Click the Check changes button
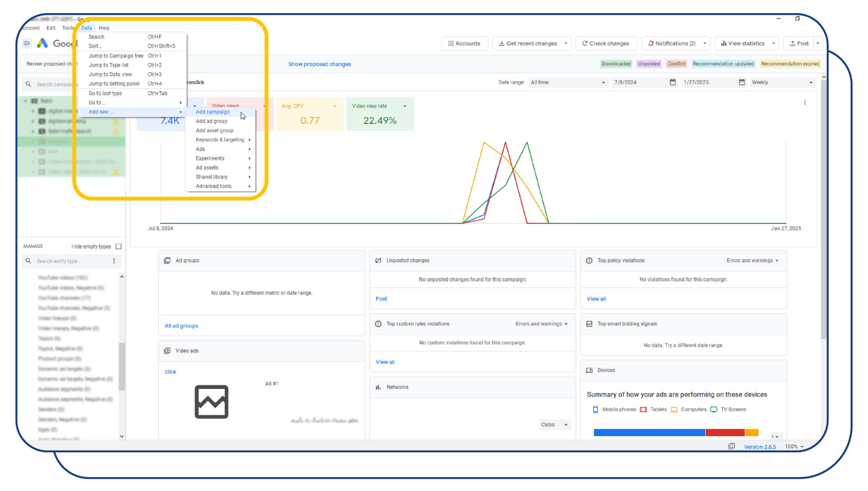Image resolution: width=868 pixels, height=491 pixels. pyautogui.click(x=606, y=43)
